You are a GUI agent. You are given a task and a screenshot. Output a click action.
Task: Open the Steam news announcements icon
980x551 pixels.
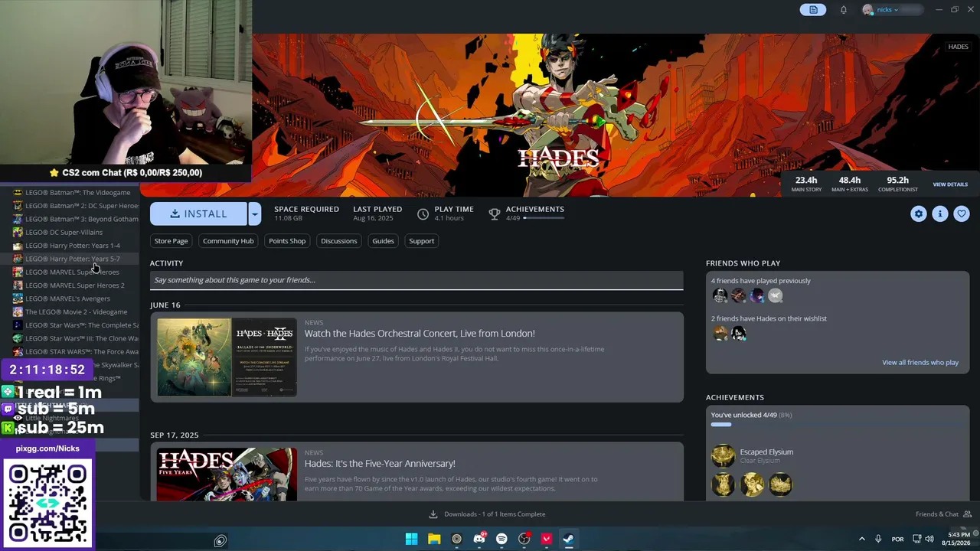pos(813,10)
